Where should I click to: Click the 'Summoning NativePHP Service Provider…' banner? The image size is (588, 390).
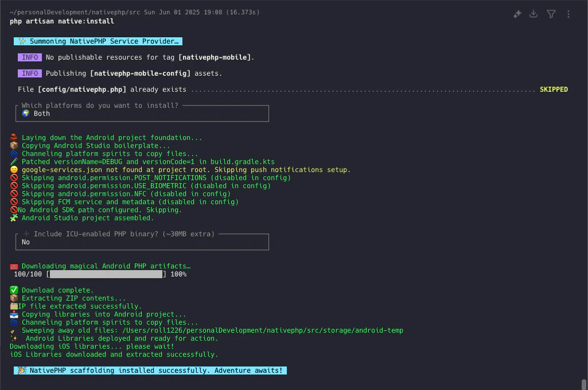point(98,41)
